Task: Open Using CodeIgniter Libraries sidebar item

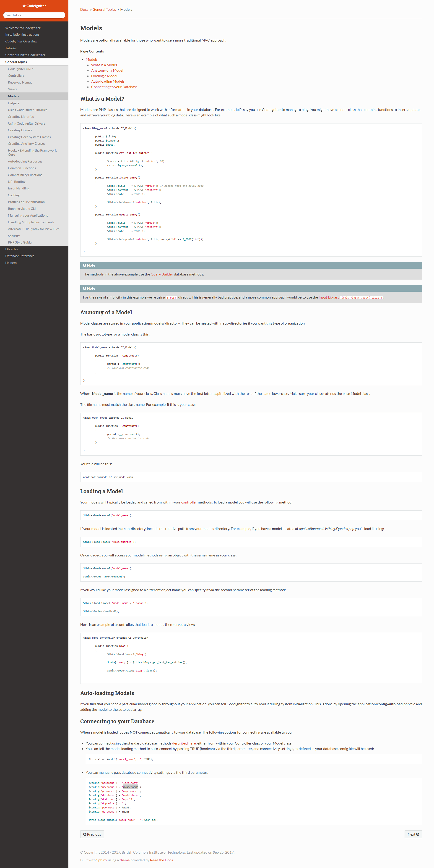Action: click(34, 110)
